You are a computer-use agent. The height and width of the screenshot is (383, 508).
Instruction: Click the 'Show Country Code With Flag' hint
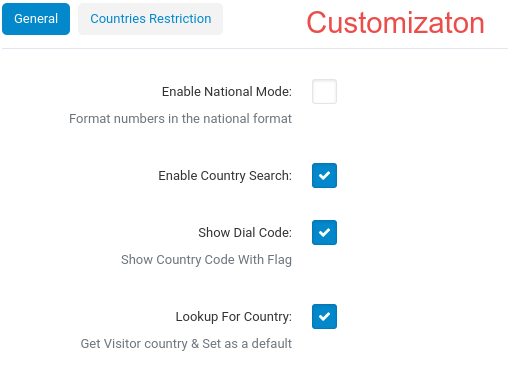pos(206,260)
